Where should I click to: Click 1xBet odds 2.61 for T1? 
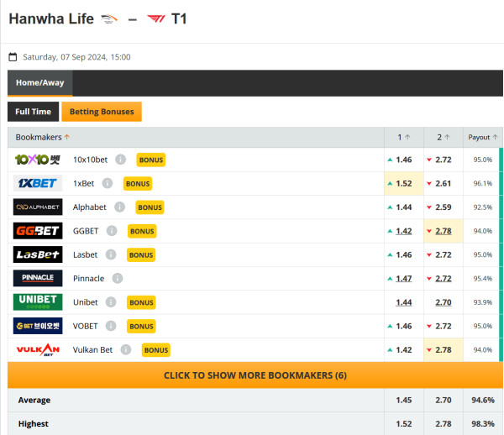click(444, 183)
